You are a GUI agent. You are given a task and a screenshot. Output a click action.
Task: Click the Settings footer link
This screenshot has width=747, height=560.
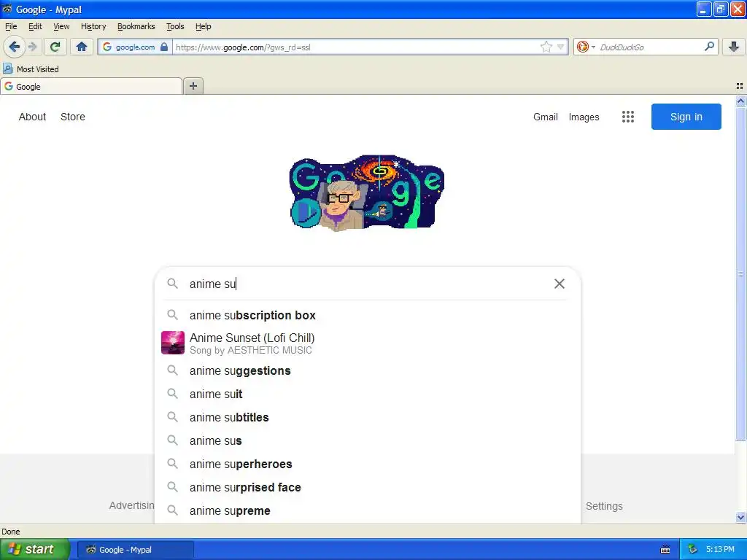pyautogui.click(x=604, y=506)
